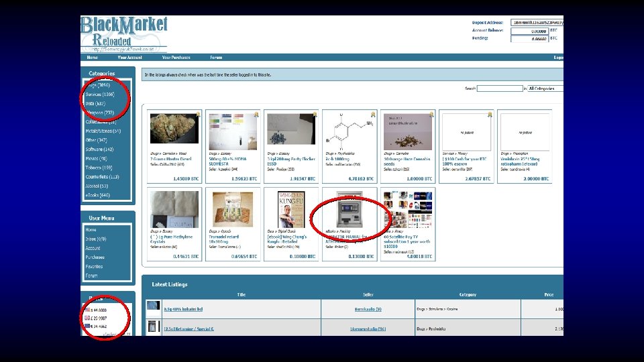This screenshot has width=644, height=362.
Task: Click the EU flag rate icon
Action: (87, 326)
